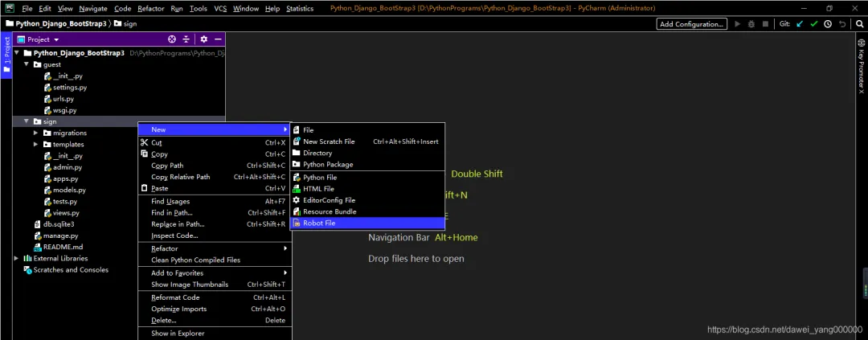Collapse the guest folder arrow
The height and width of the screenshot is (340, 868).
click(x=26, y=64)
